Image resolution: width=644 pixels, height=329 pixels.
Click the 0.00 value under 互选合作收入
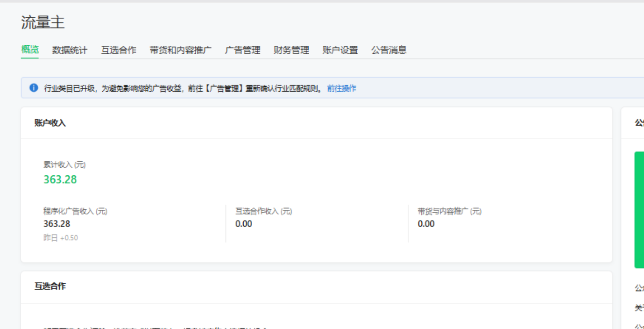coord(244,224)
